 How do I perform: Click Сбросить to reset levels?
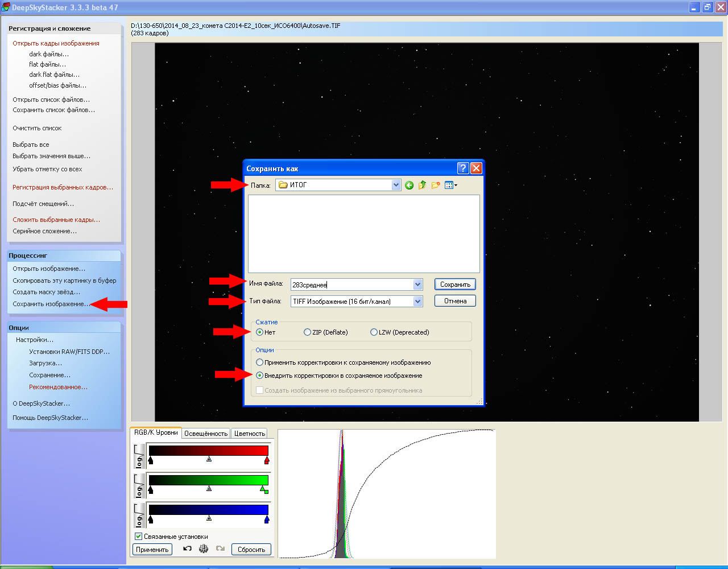point(251,550)
